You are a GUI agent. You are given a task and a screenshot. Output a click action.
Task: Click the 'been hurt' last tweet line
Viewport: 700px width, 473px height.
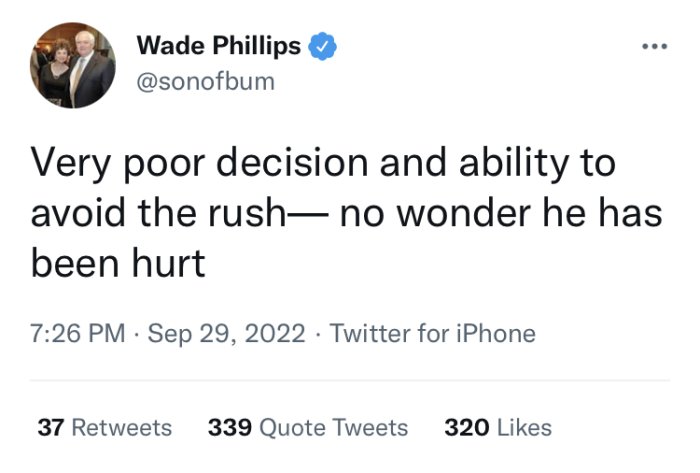click(x=118, y=263)
